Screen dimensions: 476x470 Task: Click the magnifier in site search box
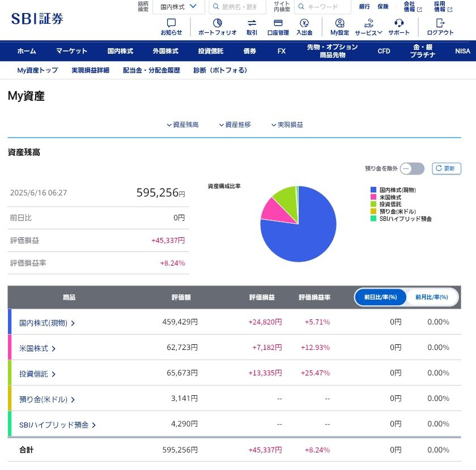pyautogui.click(x=301, y=6)
